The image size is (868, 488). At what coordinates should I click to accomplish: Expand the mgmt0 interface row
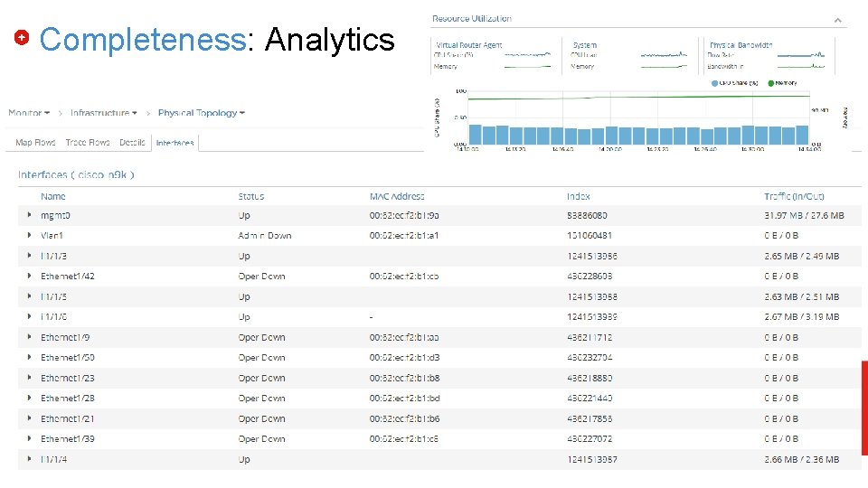click(x=29, y=215)
